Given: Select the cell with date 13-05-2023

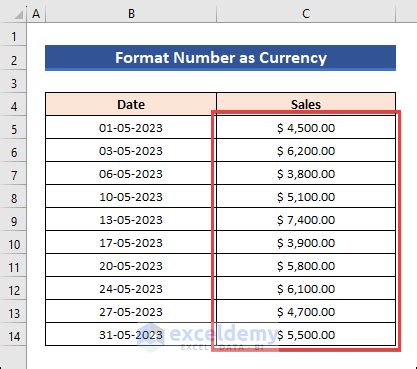Looking at the screenshot, I should tap(131, 220).
